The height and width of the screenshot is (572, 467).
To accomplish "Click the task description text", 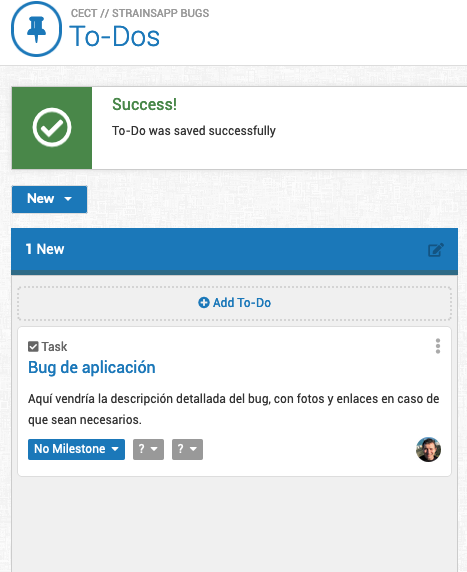I will (x=234, y=409).
